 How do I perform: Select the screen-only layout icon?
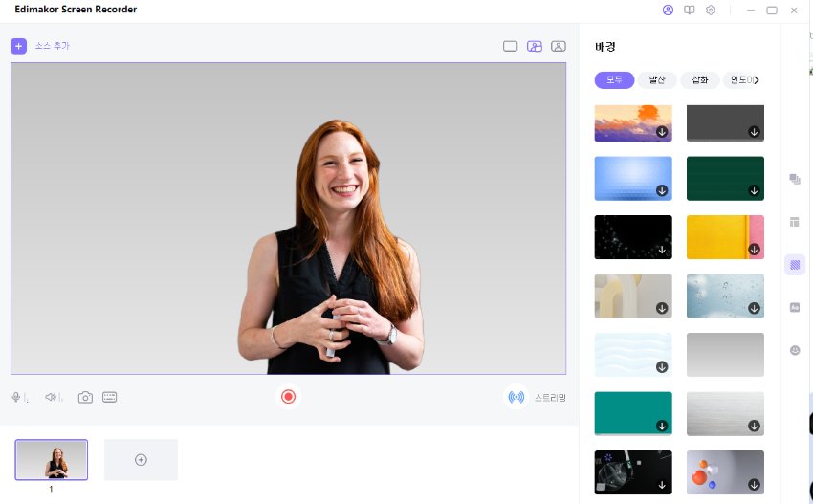point(510,46)
